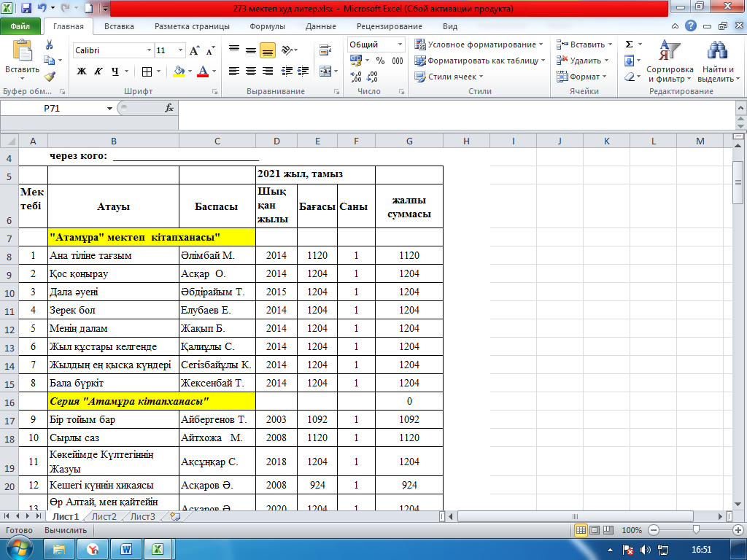This screenshot has height=560, width=747.
Task: Open Sort and Filter tool
Action: point(670,61)
